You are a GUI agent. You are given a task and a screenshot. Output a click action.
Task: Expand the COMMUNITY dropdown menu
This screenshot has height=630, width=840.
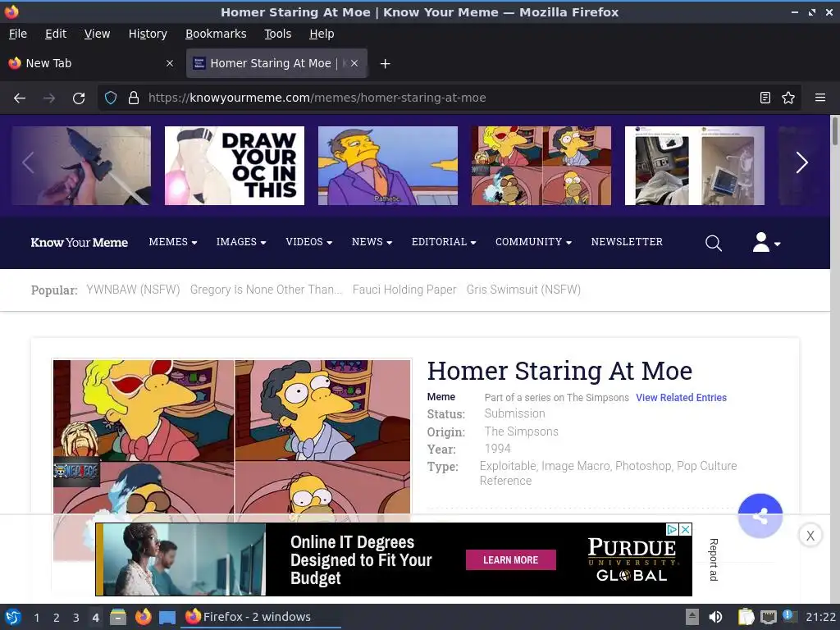pyautogui.click(x=533, y=242)
